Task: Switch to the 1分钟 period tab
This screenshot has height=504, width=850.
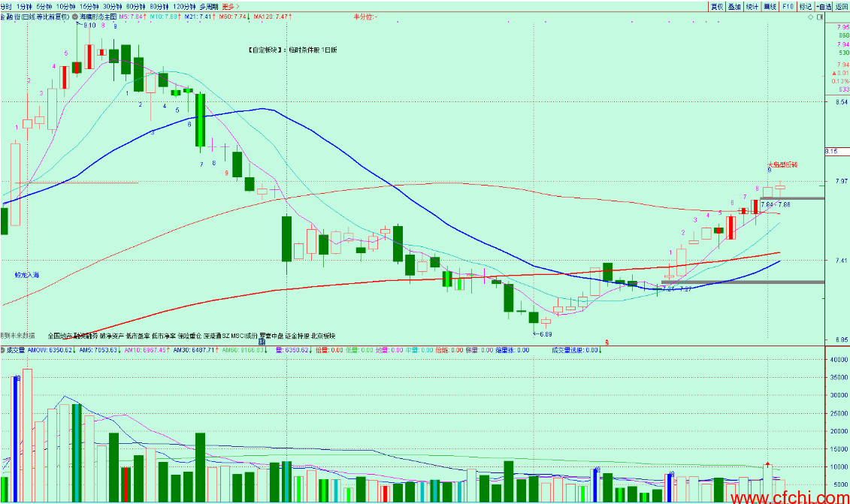Action: [x=24, y=7]
